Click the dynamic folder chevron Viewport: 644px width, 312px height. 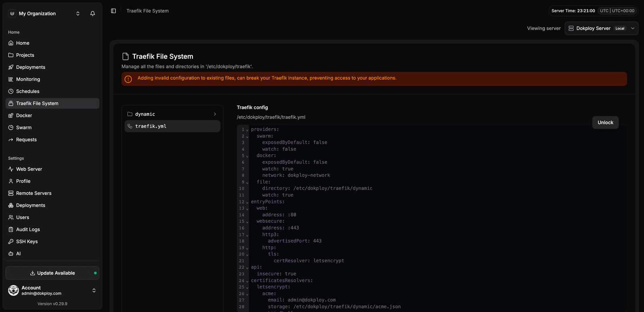(215, 114)
